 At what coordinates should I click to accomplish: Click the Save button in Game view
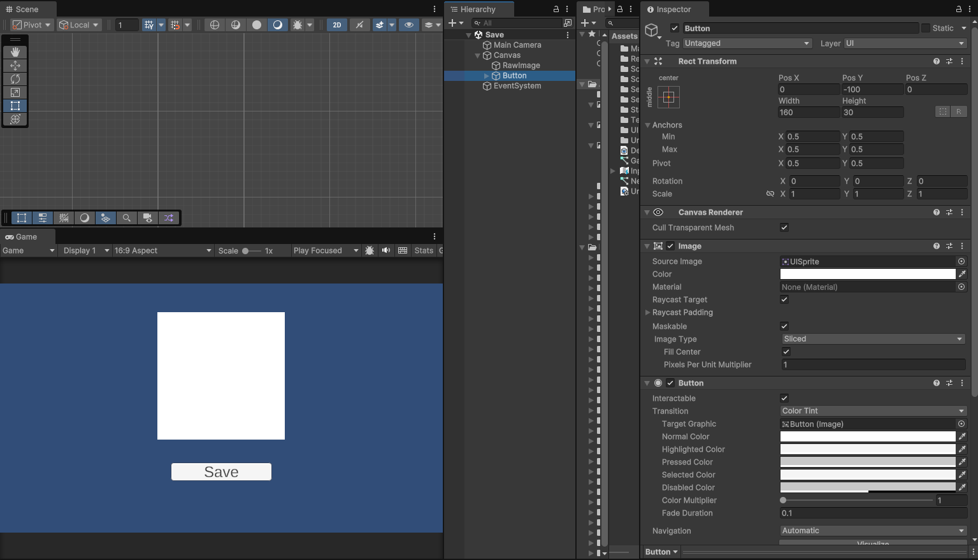(221, 472)
